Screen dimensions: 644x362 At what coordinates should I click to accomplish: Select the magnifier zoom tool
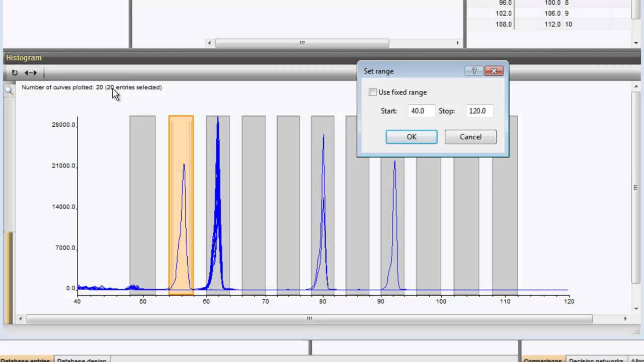pyautogui.click(x=9, y=91)
